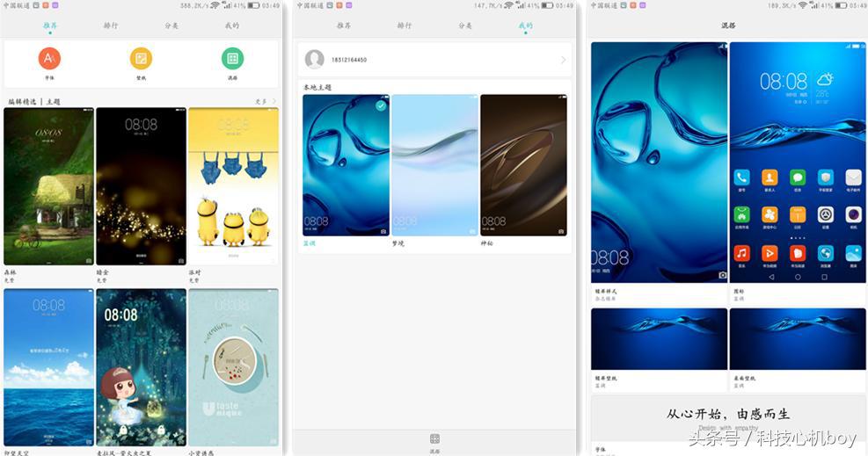This screenshot has width=868, height=456.
Task: Switch to Recommended (推荐) tab in middle screen
Action: 344,25
